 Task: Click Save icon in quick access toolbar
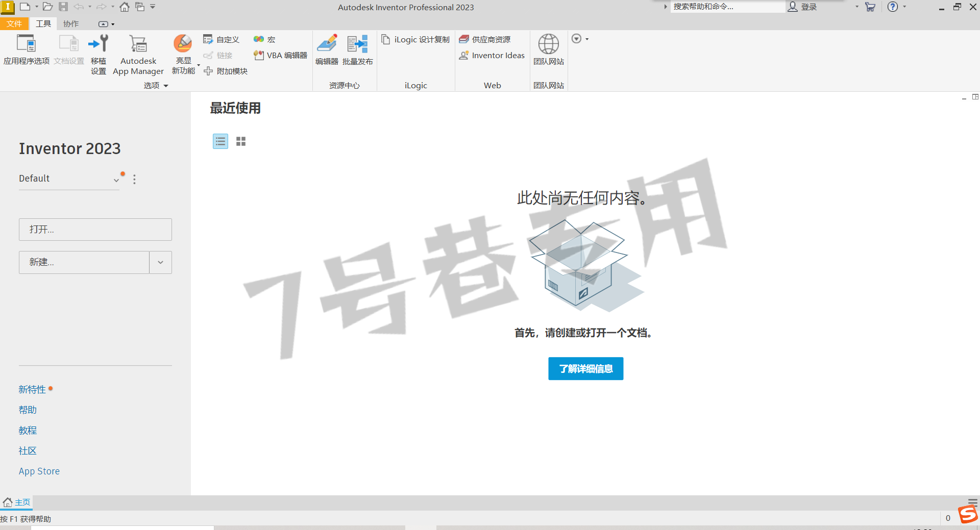click(x=63, y=7)
